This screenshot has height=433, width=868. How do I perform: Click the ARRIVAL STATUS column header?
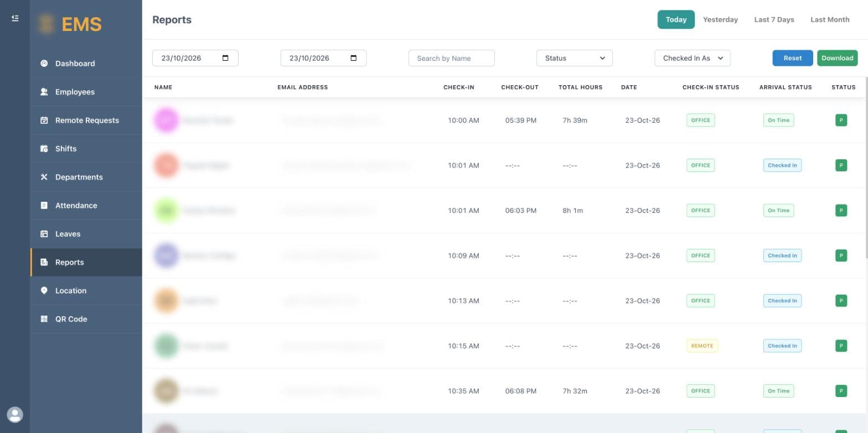(x=786, y=87)
